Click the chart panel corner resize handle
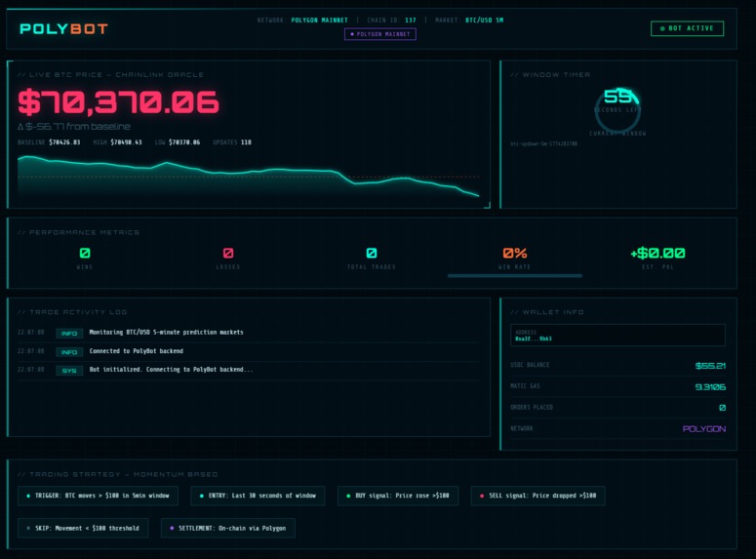This screenshot has width=756, height=559. 488,206
